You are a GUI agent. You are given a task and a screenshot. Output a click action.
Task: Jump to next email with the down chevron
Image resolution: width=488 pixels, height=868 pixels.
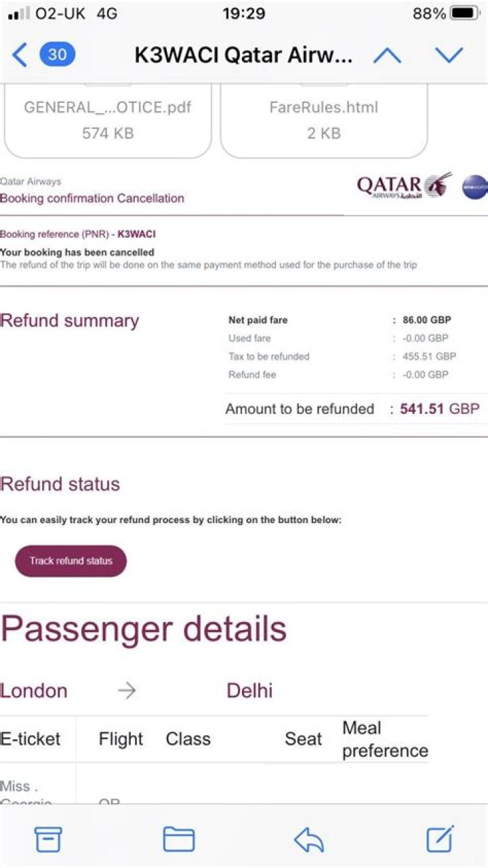click(451, 55)
